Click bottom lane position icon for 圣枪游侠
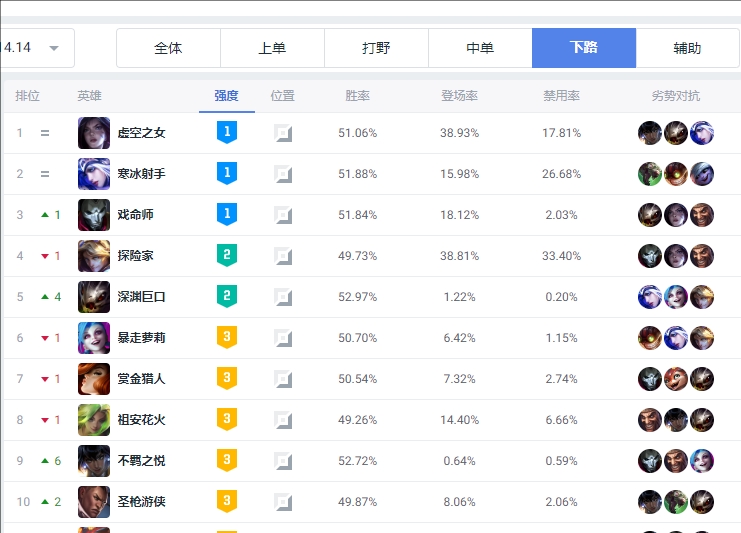 coord(283,502)
